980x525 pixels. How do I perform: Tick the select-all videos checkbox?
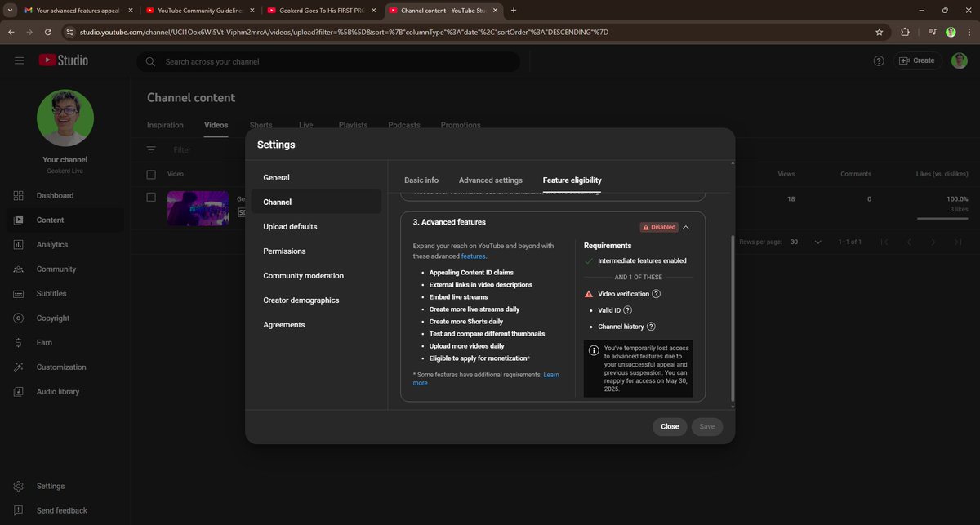pyautogui.click(x=151, y=174)
